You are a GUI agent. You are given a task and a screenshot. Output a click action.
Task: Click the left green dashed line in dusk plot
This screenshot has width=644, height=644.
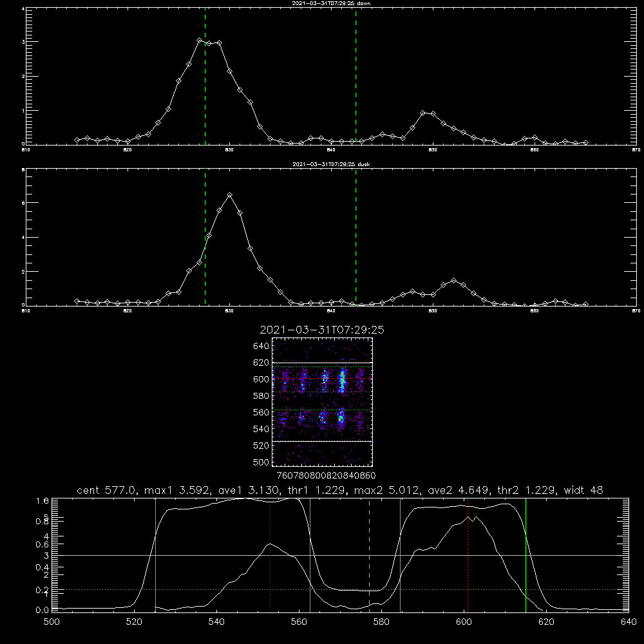205,237
